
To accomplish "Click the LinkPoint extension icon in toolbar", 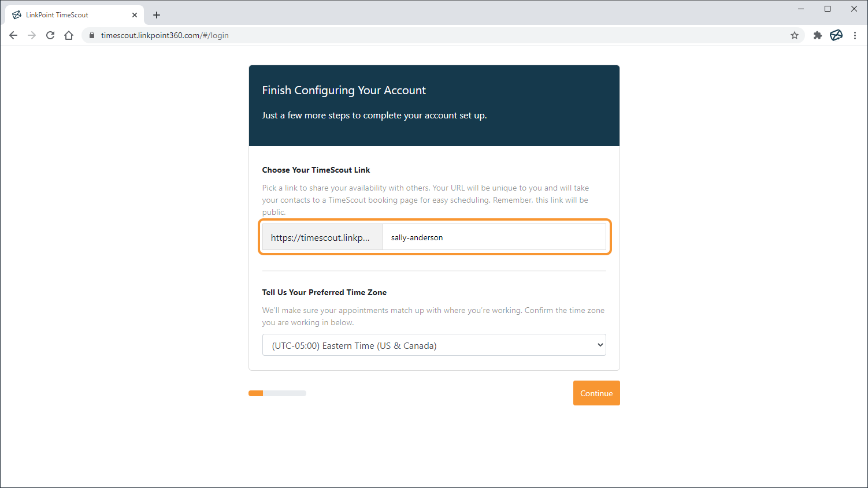I will click(x=836, y=35).
